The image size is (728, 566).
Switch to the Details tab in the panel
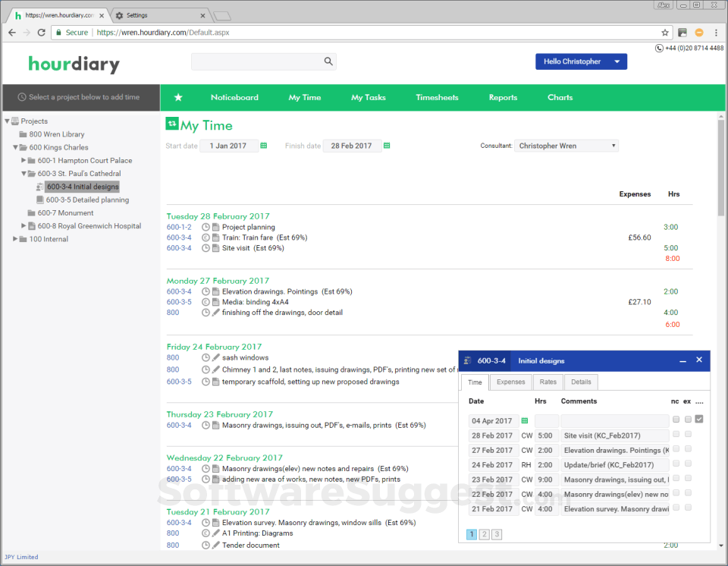(581, 382)
